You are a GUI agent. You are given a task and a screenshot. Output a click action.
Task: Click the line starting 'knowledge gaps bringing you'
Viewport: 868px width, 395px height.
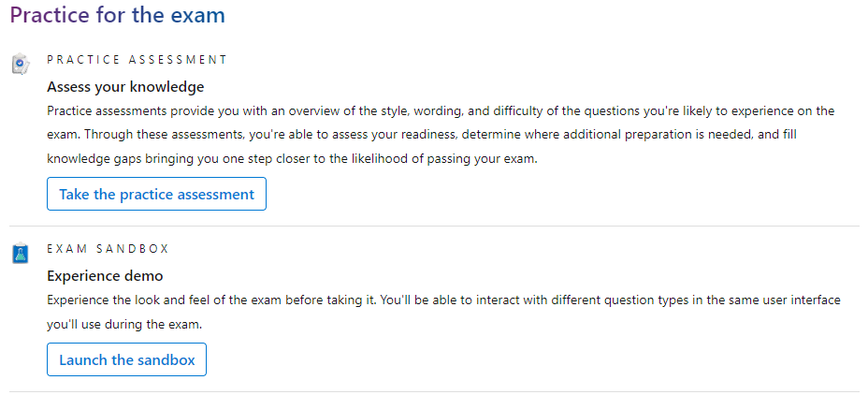[x=292, y=158]
